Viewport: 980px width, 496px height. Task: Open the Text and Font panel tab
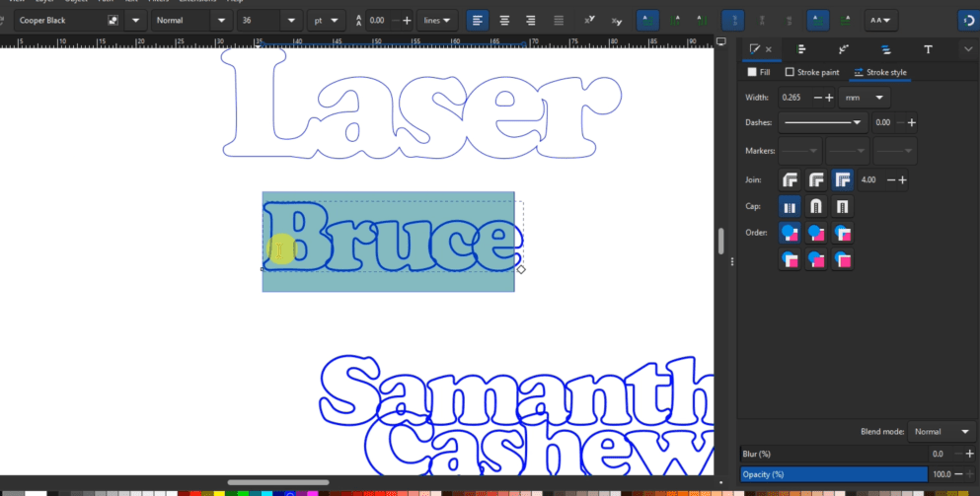pyautogui.click(x=928, y=49)
